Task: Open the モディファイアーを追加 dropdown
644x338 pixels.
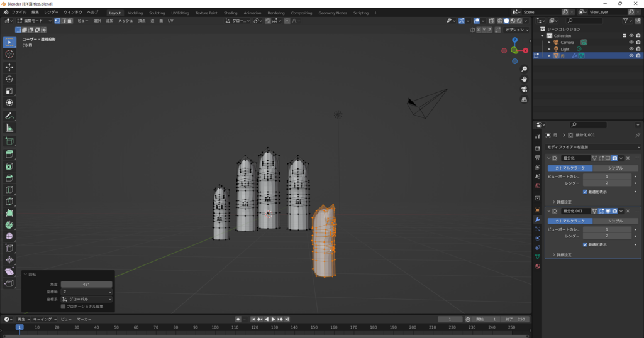Action: (592, 147)
